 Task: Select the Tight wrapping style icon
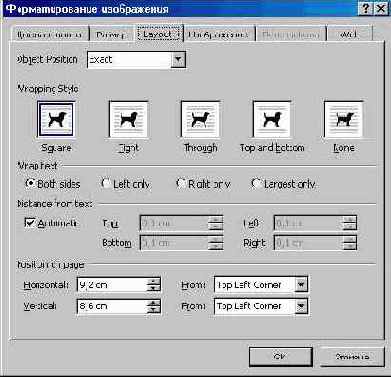click(128, 119)
